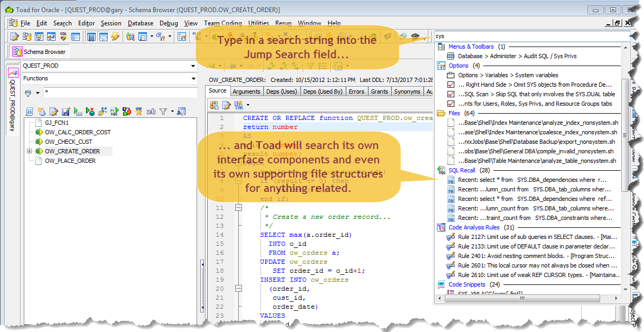This screenshot has width=644, height=332.
Task: Click the graduation cap icon beside Jump Search
Action: [415, 36]
